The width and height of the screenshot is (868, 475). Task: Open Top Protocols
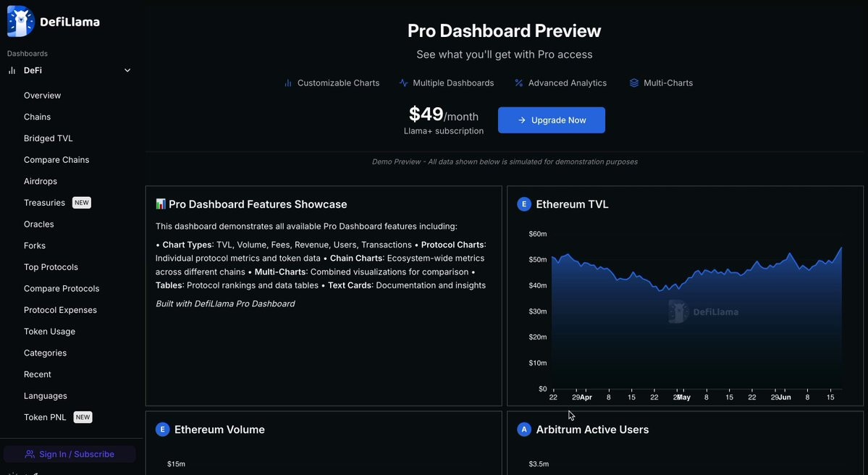point(51,267)
